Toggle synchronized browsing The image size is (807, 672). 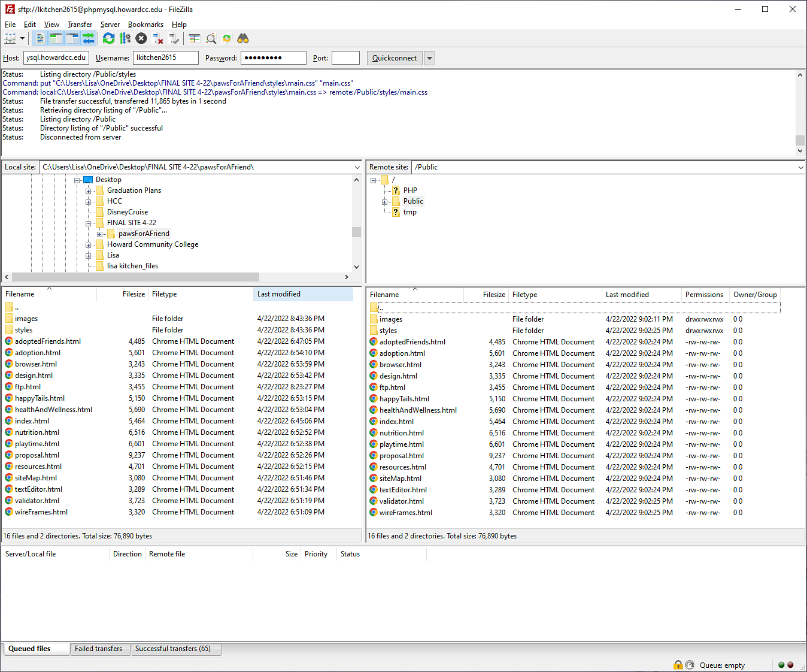pos(227,38)
